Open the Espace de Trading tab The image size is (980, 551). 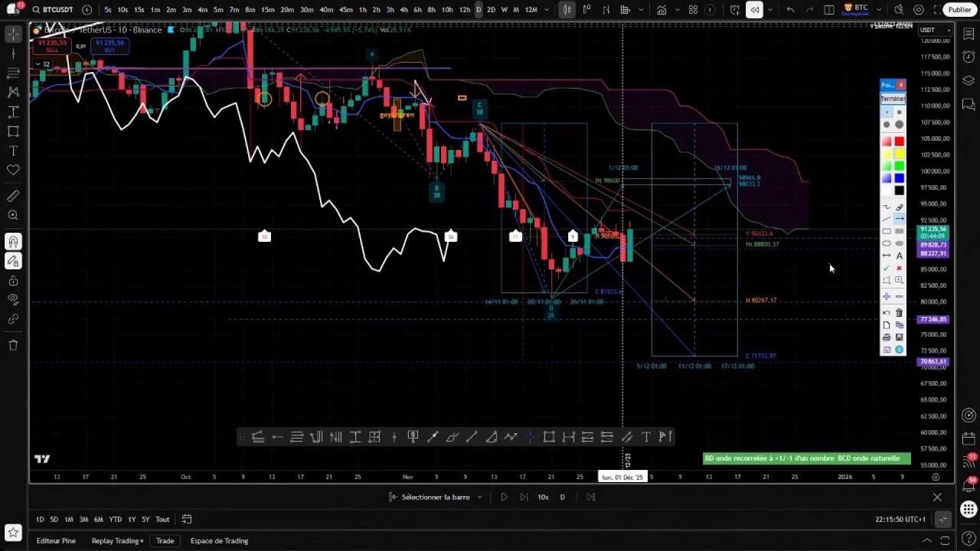219,541
